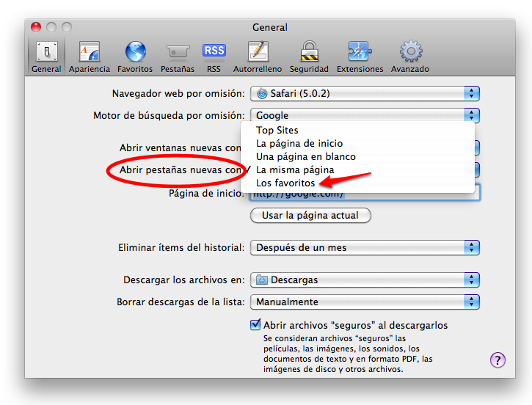Viewport: 532px width, 405px height.
Task: Expand the Navegador web por omisión dropdown
Action: [365, 93]
